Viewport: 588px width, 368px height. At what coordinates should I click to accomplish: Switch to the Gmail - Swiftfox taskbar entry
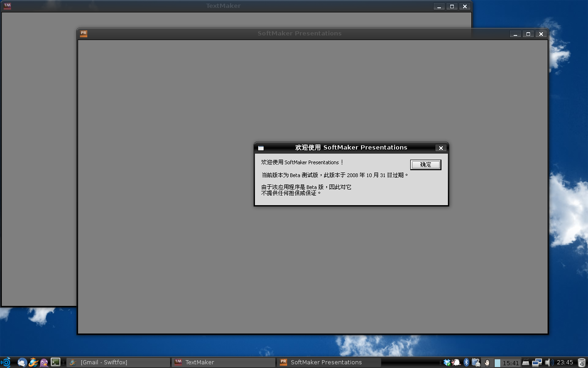(x=119, y=362)
